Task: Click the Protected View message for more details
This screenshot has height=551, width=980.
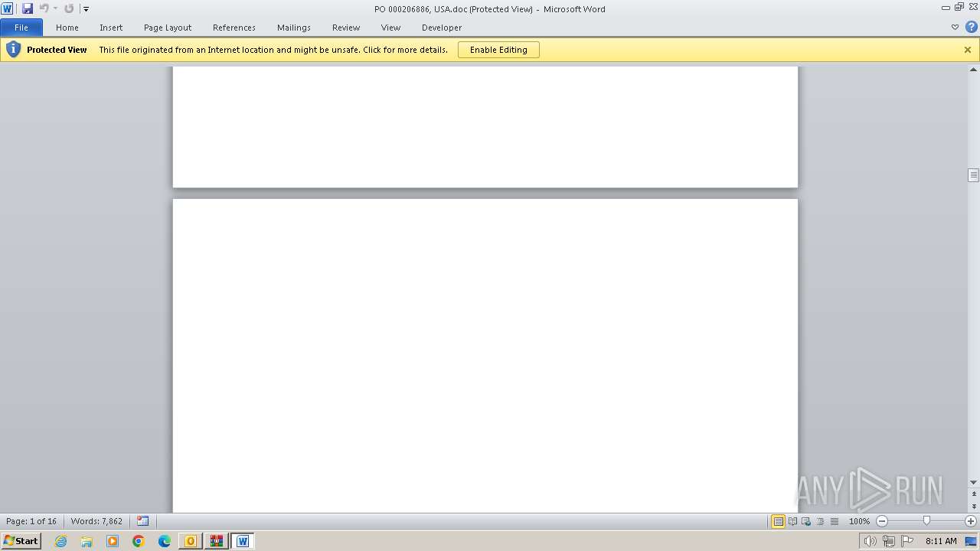Action: tap(273, 50)
